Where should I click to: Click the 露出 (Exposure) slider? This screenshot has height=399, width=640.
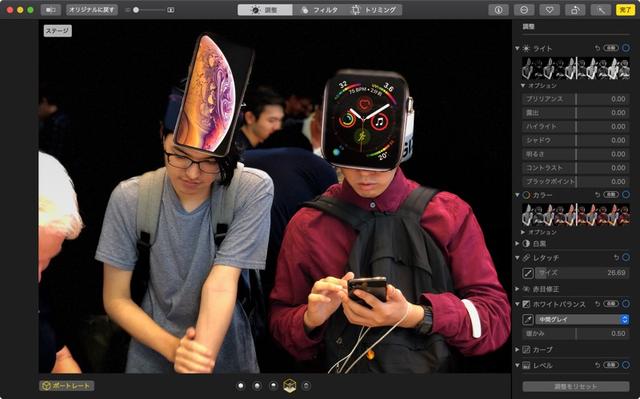576,113
